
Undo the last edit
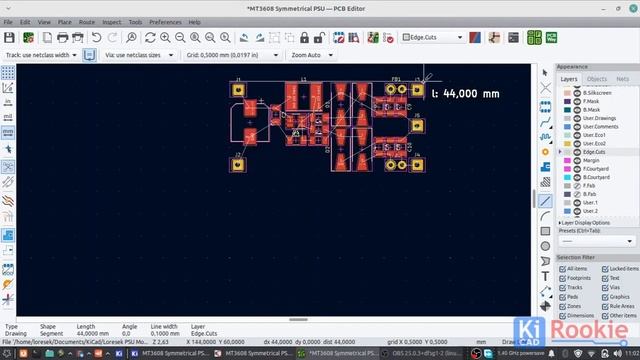point(96,38)
